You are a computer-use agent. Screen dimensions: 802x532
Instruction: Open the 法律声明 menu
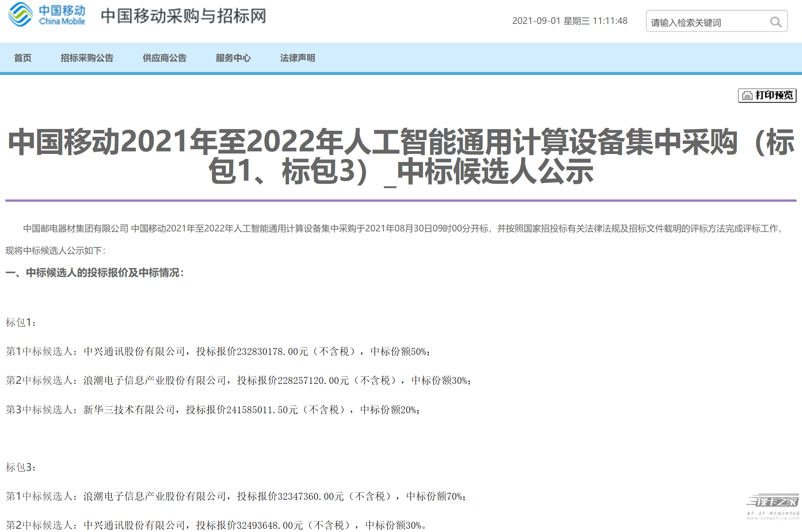click(x=298, y=58)
